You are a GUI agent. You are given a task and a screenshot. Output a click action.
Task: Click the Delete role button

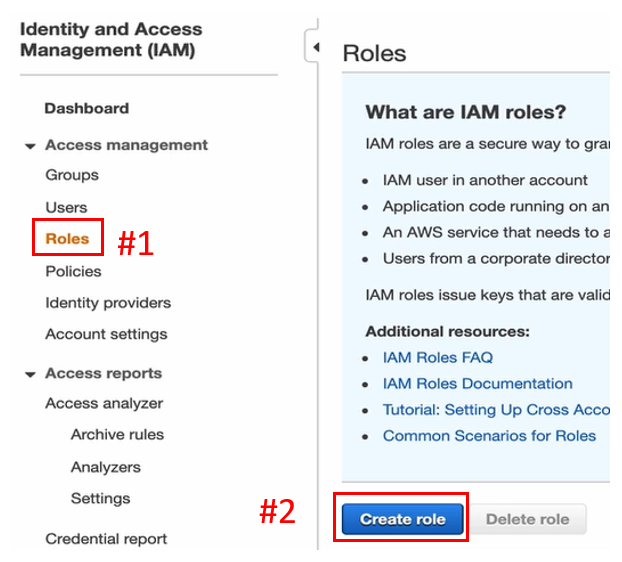point(527,519)
